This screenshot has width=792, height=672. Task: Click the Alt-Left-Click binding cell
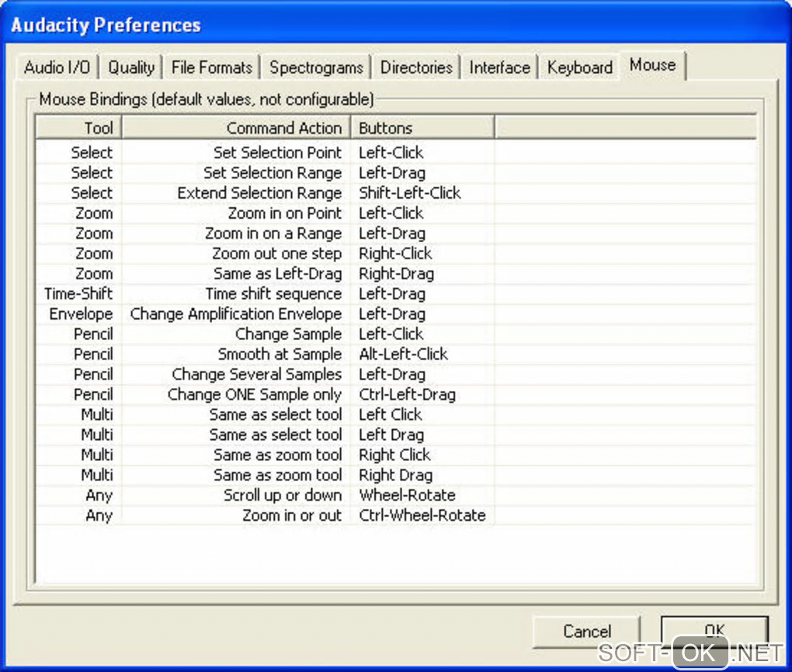(403, 355)
